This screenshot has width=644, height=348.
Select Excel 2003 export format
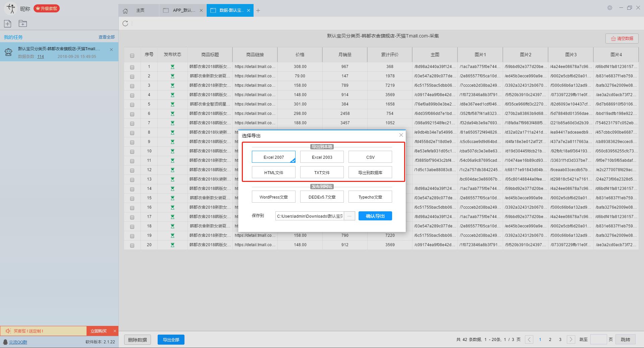point(322,157)
